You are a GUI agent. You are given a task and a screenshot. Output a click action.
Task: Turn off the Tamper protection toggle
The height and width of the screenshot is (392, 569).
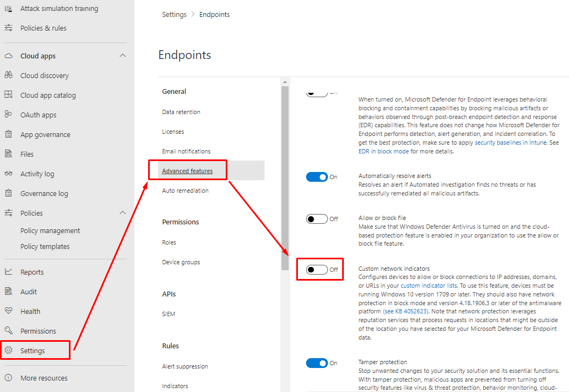(x=317, y=363)
